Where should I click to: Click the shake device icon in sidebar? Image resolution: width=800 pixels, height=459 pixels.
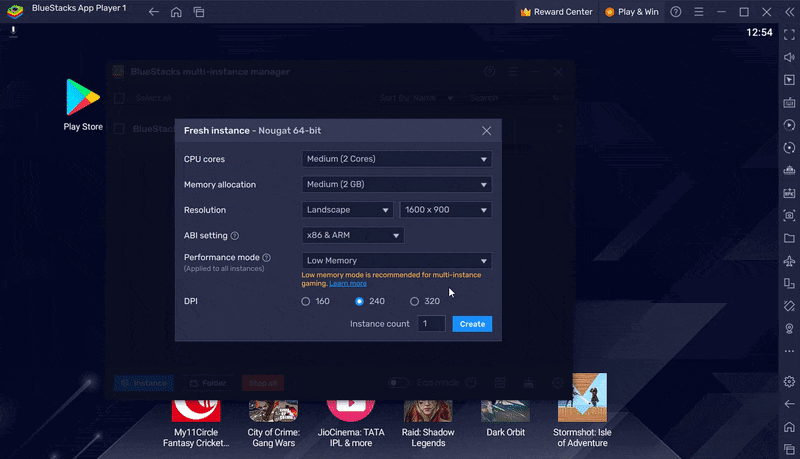(789, 306)
